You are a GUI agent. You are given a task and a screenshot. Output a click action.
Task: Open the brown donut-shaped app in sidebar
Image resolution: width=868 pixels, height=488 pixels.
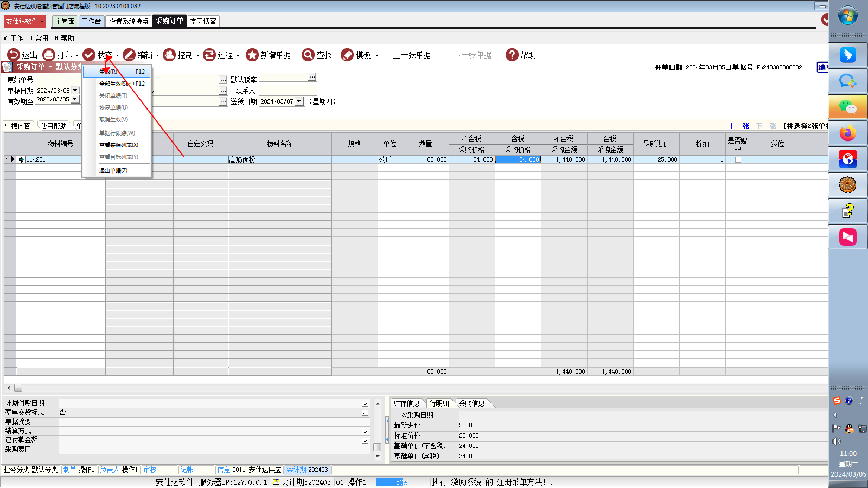click(x=848, y=185)
